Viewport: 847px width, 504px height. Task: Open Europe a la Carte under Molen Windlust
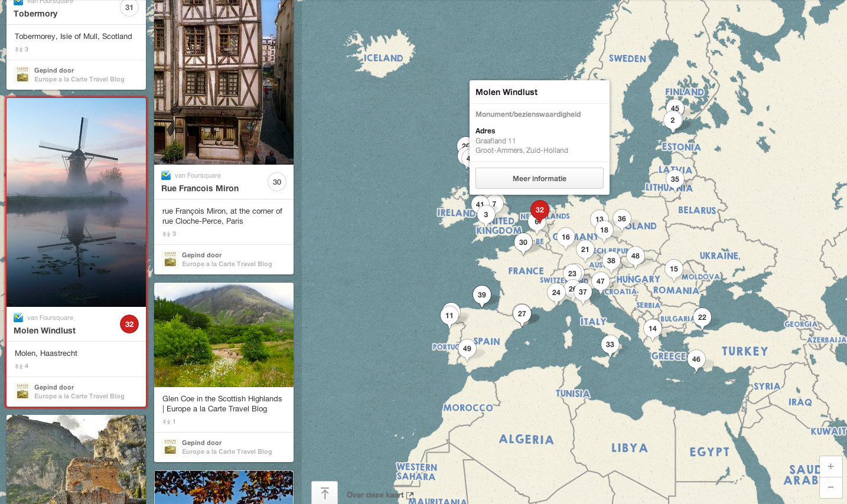click(x=79, y=396)
